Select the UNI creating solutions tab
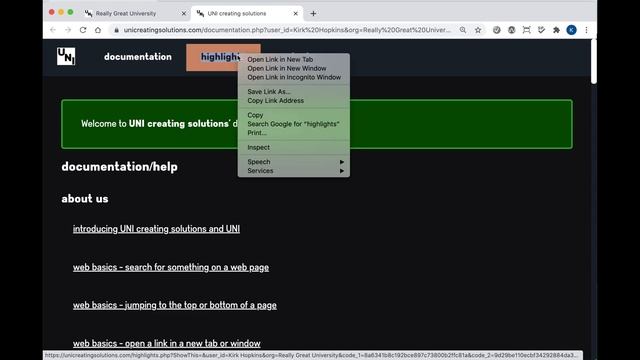640x360 pixels. [247, 13]
